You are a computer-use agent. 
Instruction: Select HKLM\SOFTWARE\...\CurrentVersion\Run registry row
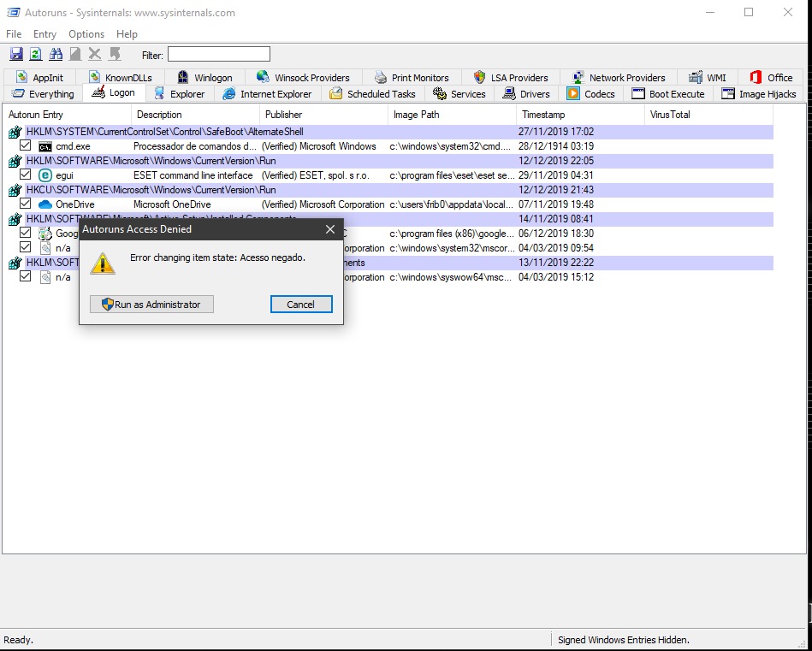click(390, 161)
